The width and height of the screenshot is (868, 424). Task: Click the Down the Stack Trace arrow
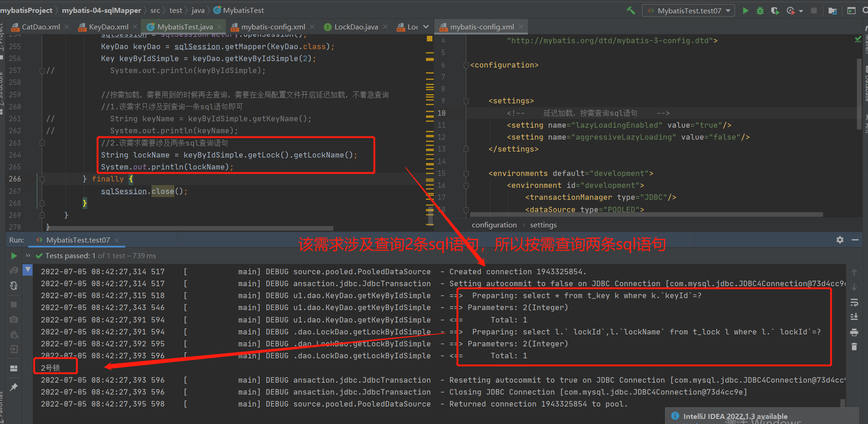point(854,287)
